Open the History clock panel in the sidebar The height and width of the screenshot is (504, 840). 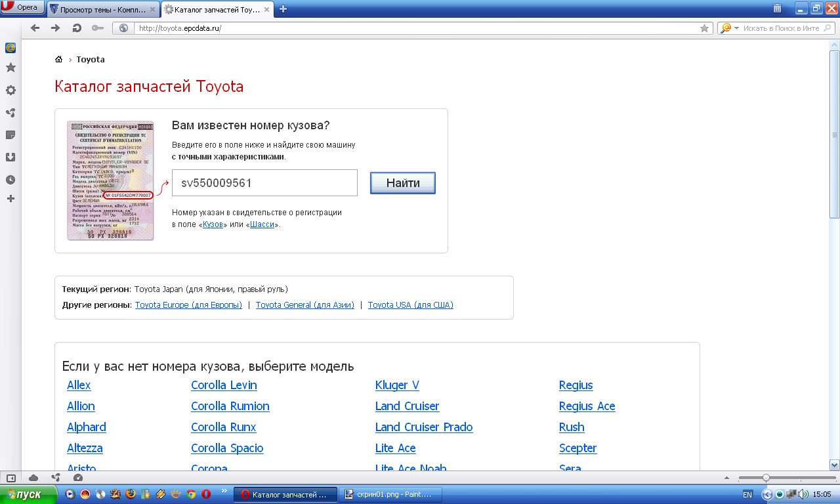click(10, 180)
